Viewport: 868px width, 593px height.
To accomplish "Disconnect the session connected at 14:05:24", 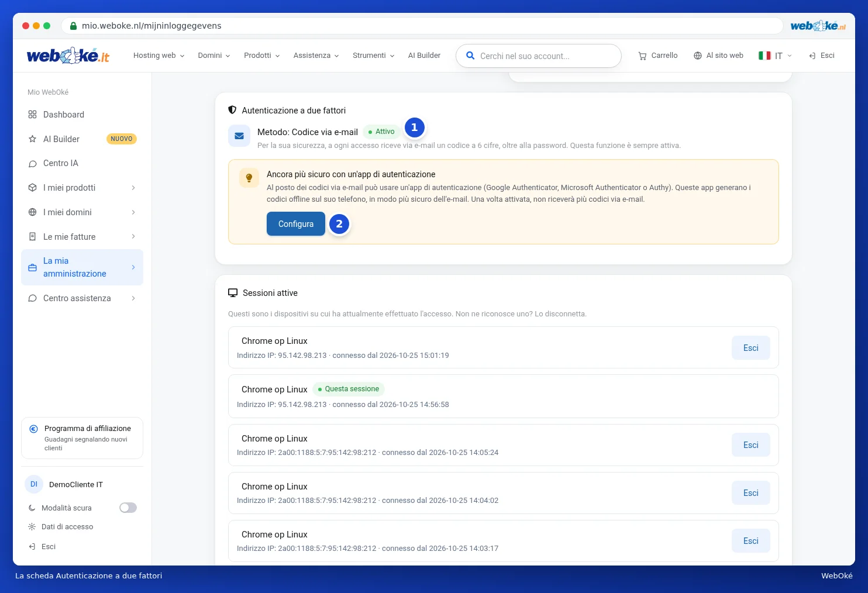I will pos(751,445).
